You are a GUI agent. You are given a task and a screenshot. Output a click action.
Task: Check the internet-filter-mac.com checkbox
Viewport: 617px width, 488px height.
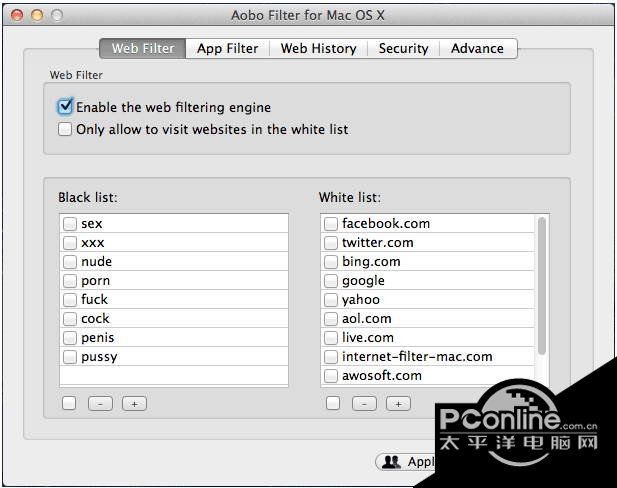pos(331,357)
